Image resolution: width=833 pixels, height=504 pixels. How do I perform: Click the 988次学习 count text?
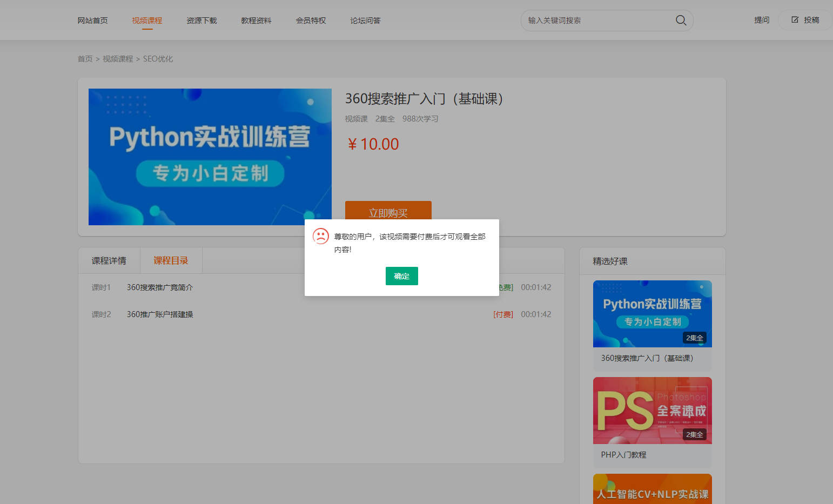point(420,119)
